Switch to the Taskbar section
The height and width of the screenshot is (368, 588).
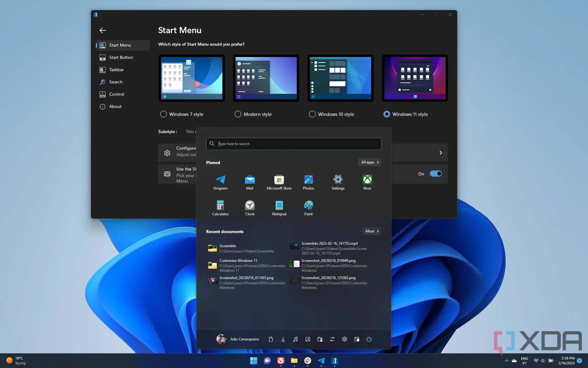click(x=116, y=70)
